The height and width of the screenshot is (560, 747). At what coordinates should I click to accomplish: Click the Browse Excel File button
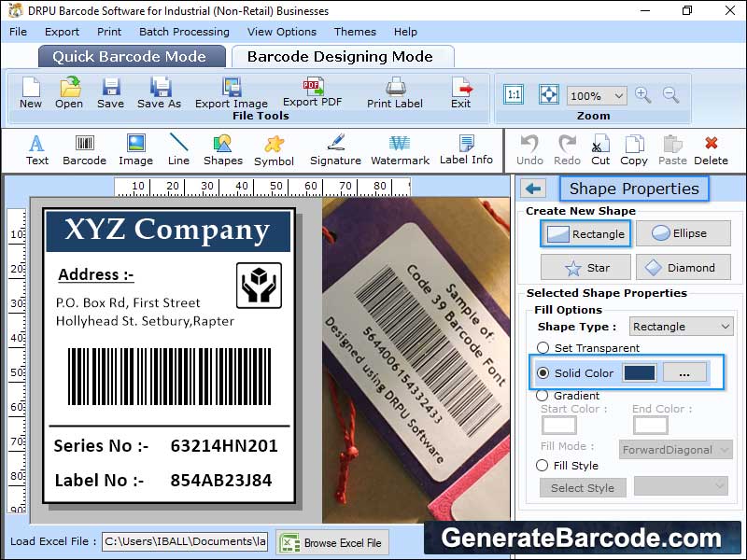[332, 542]
